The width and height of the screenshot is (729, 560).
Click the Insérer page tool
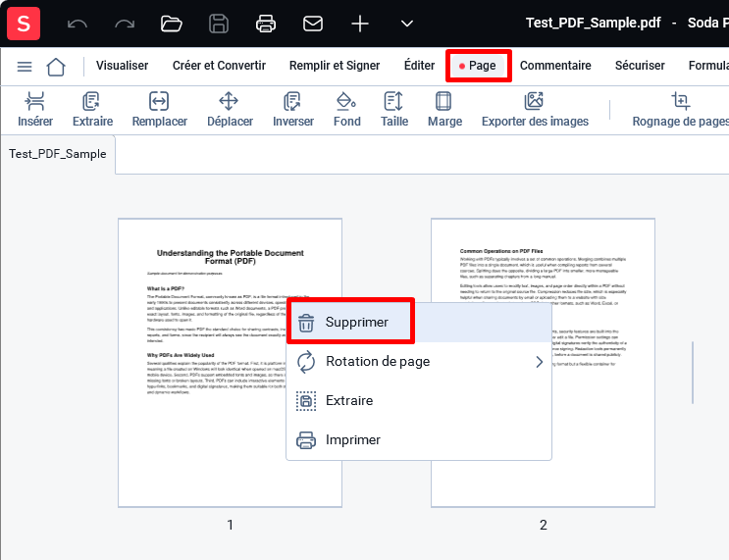tap(35, 110)
